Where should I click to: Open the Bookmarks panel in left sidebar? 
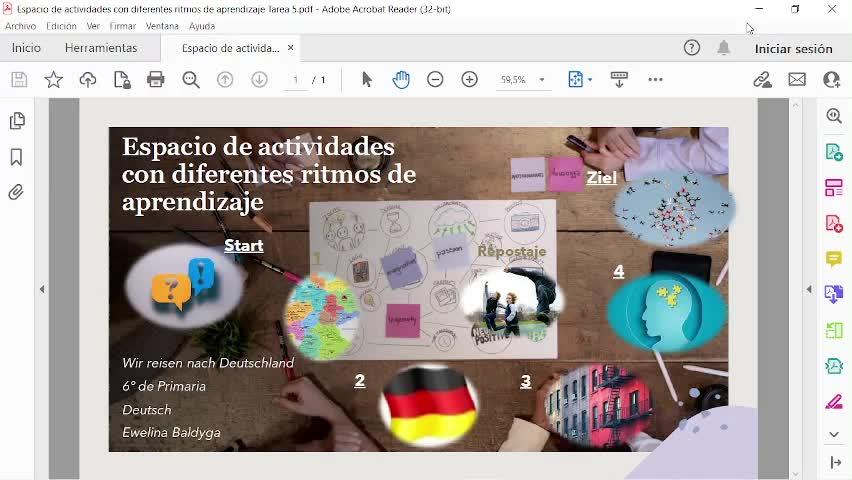click(16, 157)
